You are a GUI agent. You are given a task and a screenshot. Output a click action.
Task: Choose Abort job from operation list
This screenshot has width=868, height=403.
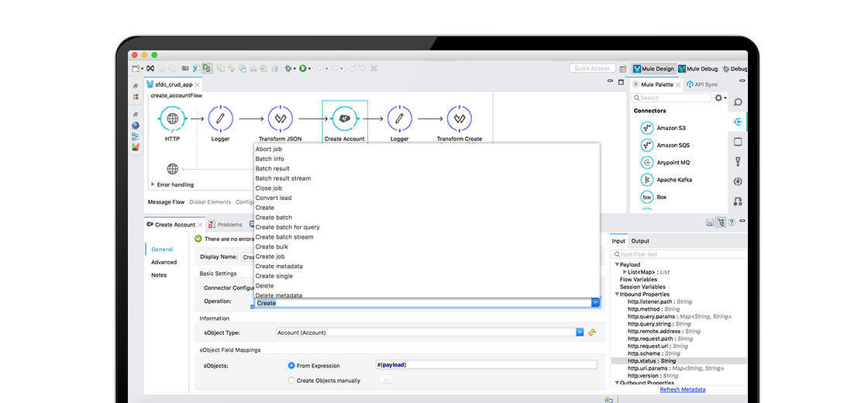point(268,149)
